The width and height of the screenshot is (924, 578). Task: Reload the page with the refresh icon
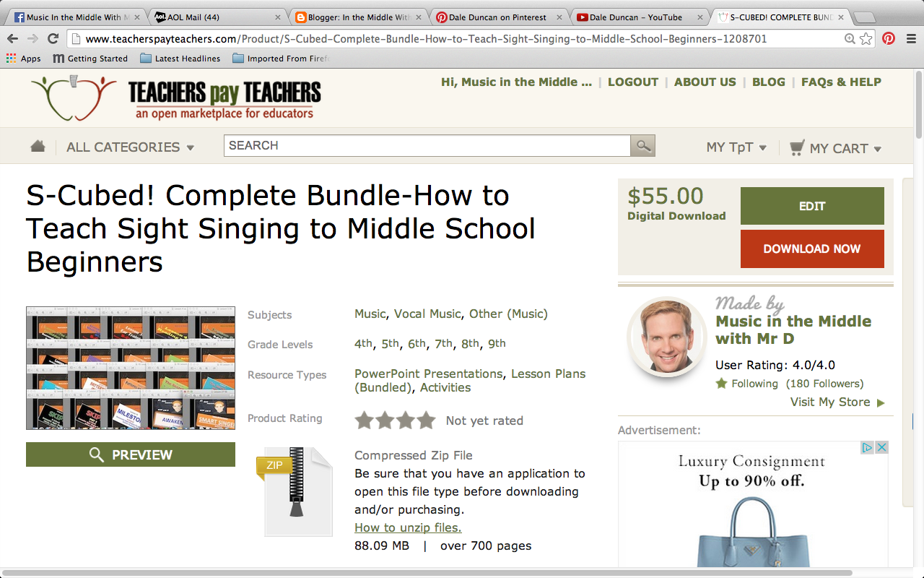pyautogui.click(x=52, y=38)
